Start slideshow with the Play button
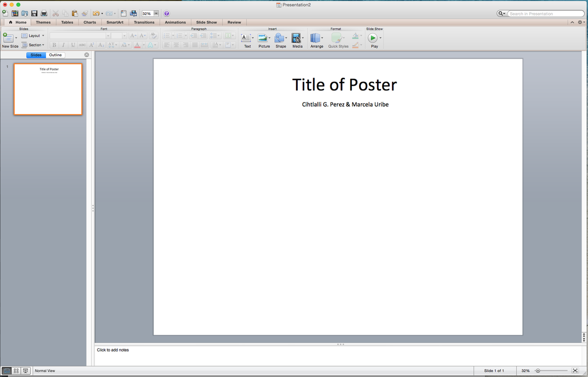Screen dimensions: 588x377 point(373,38)
